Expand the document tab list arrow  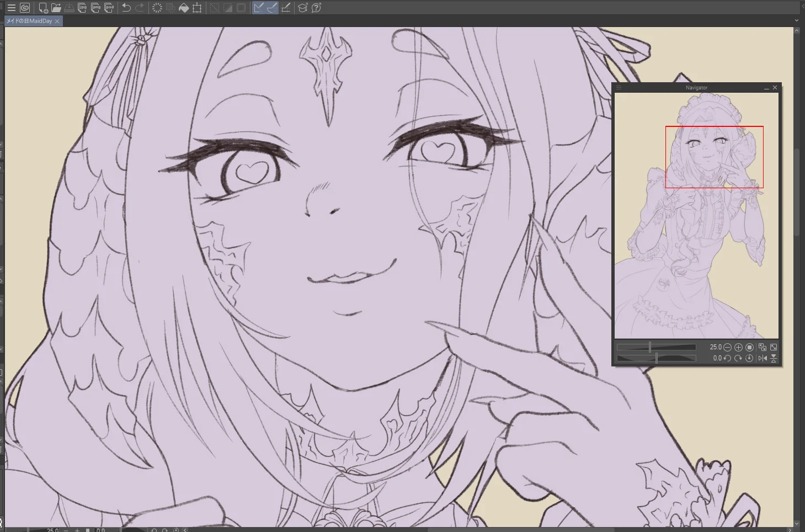point(796,20)
